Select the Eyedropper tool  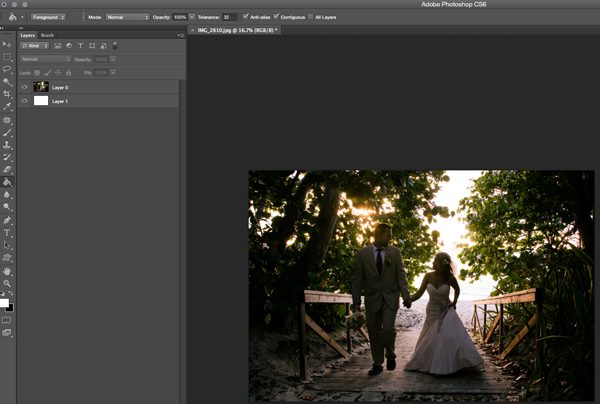point(7,106)
